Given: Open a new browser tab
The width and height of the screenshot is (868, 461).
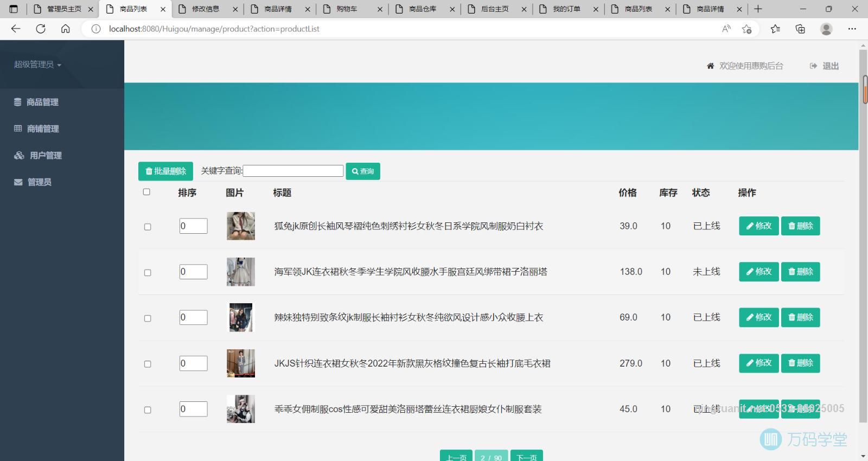Looking at the screenshot, I should (x=758, y=9).
